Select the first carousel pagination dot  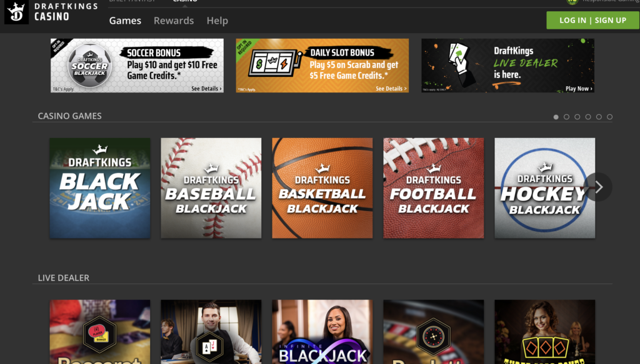[556, 116]
